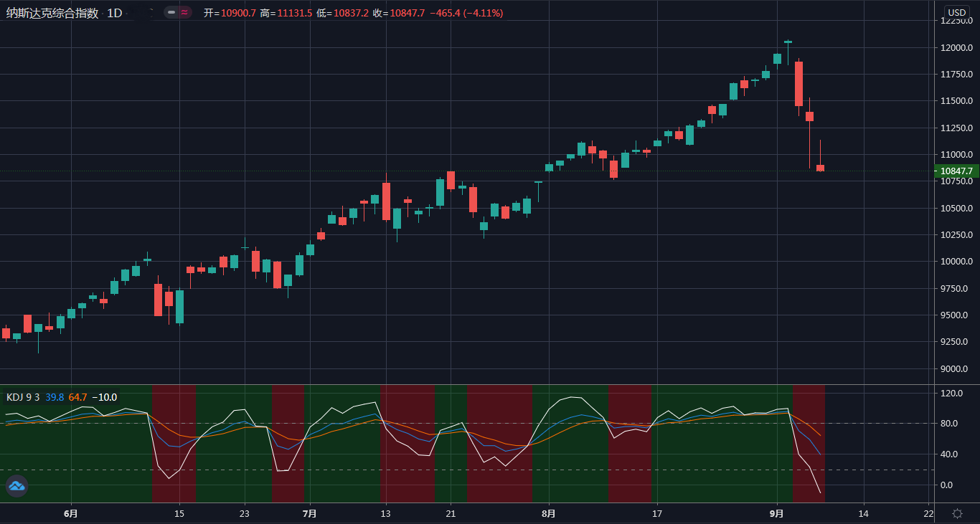
Task: Click the 8月 label on time axis
Action: (x=549, y=513)
